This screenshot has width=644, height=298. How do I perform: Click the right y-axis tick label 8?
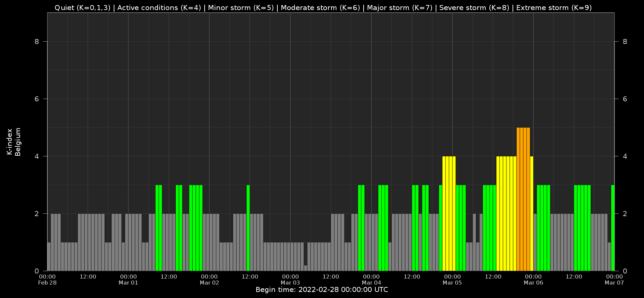coord(625,41)
